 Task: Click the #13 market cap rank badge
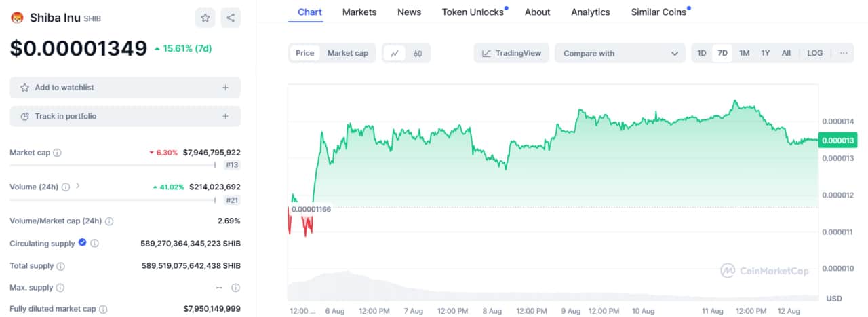231,165
